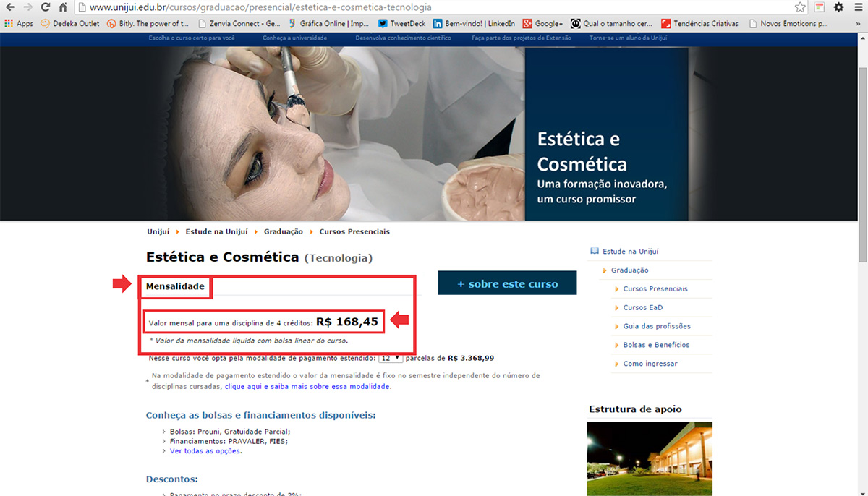Open the parcelas dropdown showing 12
The height and width of the screenshot is (496, 868).
[391, 357]
